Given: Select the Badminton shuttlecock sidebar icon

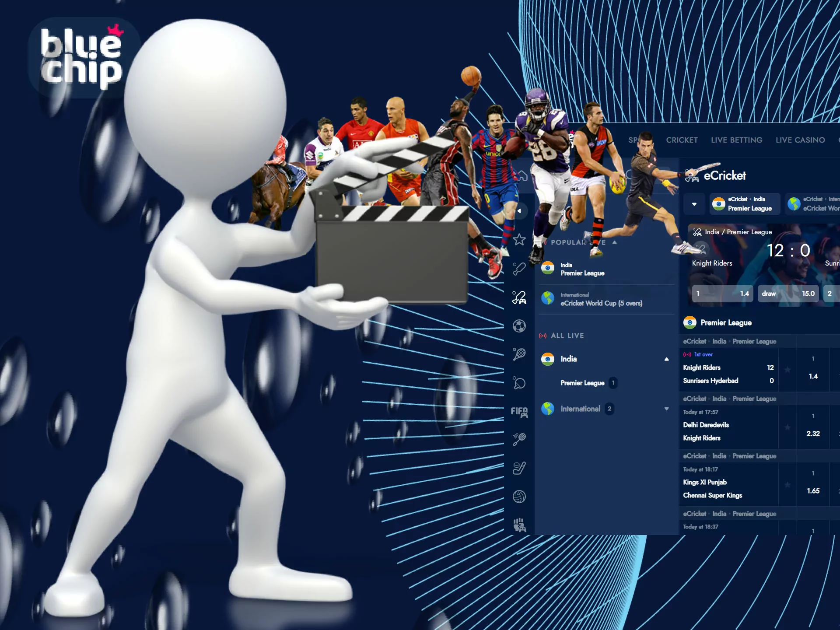Looking at the screenshot, I should 519,439.
